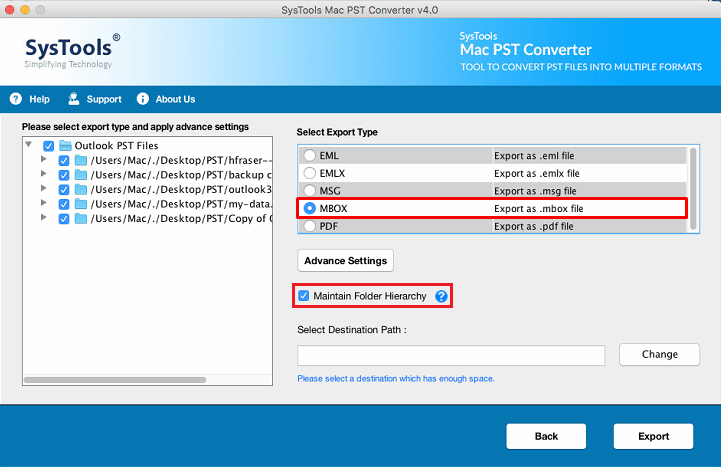Click the PST file tree horizontal scrollbar
This screenshot has width=721, height=467.
[115, 380]
